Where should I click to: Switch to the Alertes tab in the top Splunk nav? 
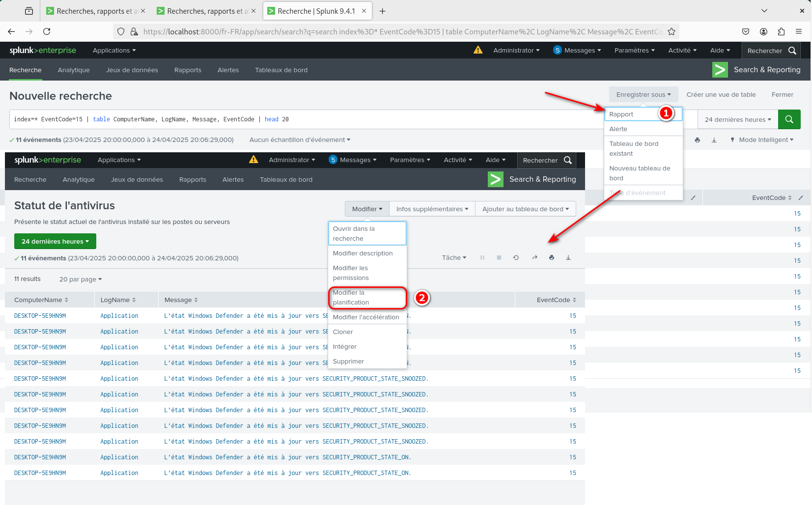228,70
